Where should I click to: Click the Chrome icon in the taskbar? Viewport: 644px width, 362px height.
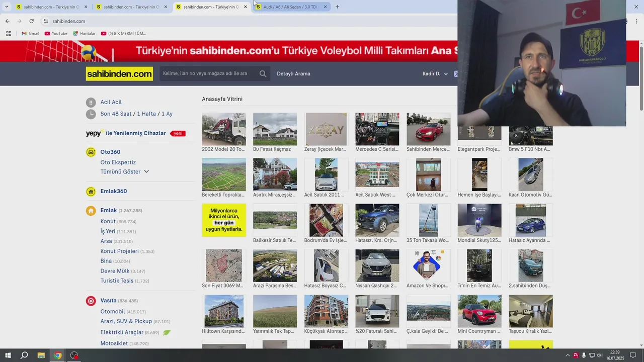pyautogui.click(x=58, y=355)
